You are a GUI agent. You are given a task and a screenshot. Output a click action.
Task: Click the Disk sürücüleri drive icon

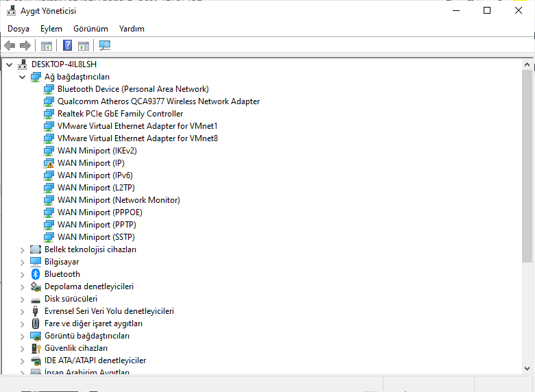(36, 299)
